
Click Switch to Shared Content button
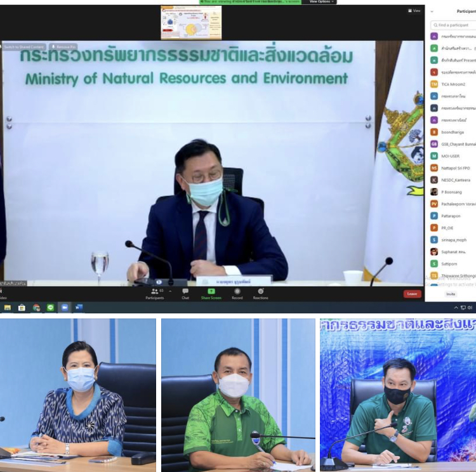[x=23, y=47]
